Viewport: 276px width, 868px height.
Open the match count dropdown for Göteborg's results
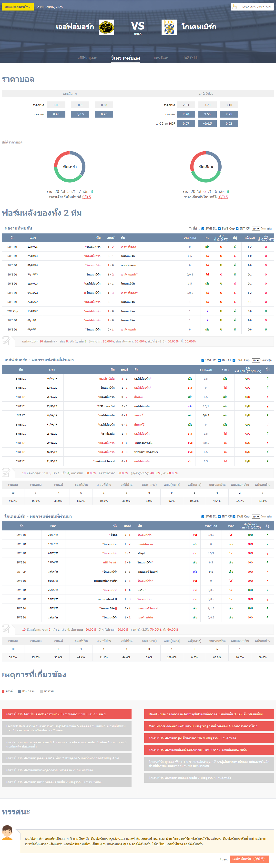(256, 516)
